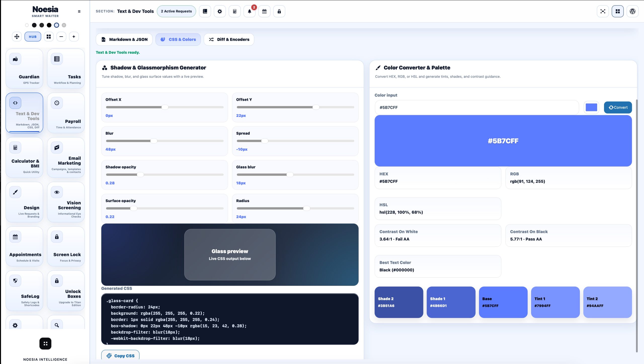Click the Tint 2 #94AAFF swatch

(608, 302)
